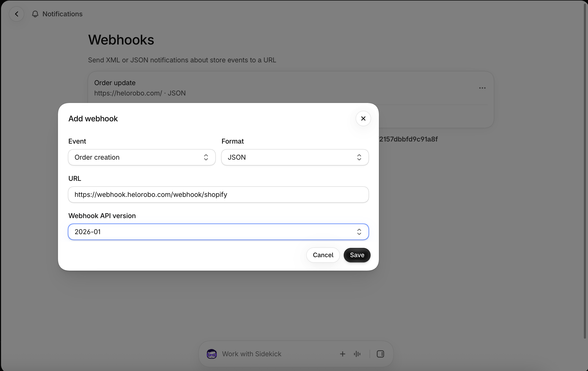Click the Send XML or JSON notifications description

point(182,60)
